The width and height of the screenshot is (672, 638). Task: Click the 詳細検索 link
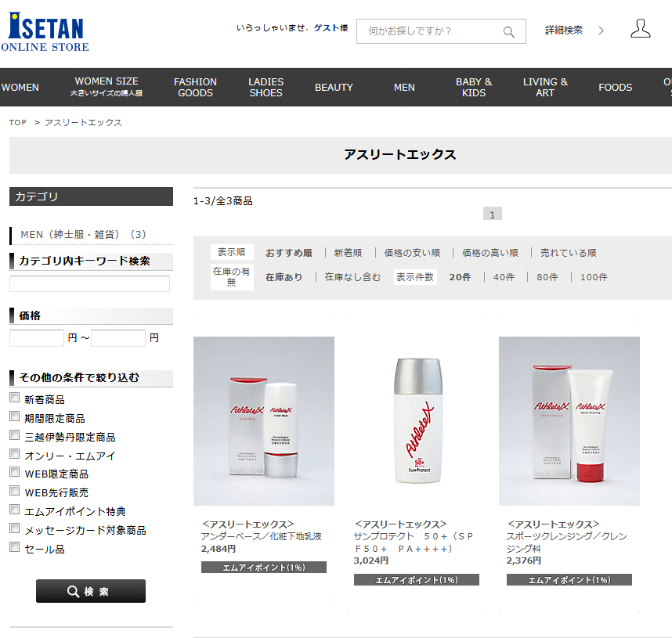pyautogui.click(x=564, y=31)
